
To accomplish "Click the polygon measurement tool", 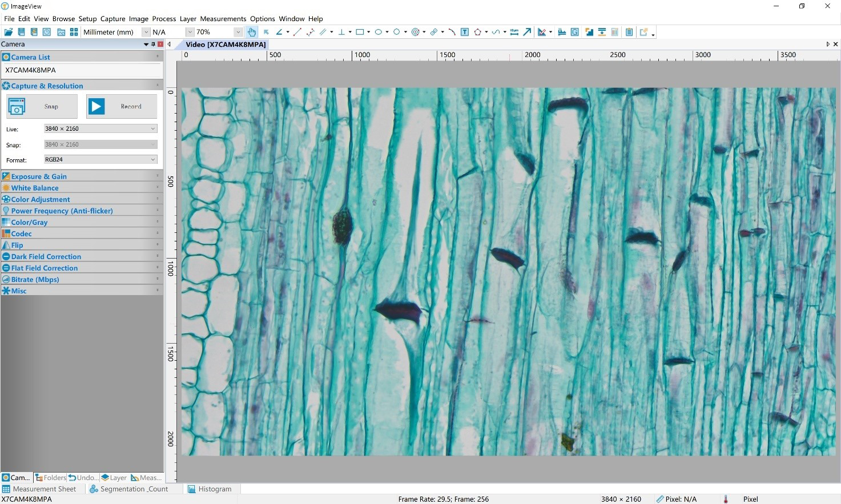I will [x=477, y=33].
